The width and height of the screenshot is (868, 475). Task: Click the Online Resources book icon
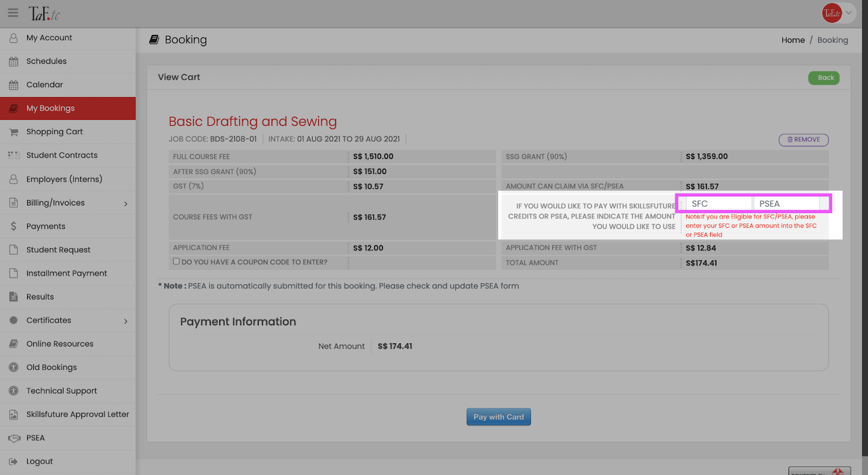click(14, 344)
